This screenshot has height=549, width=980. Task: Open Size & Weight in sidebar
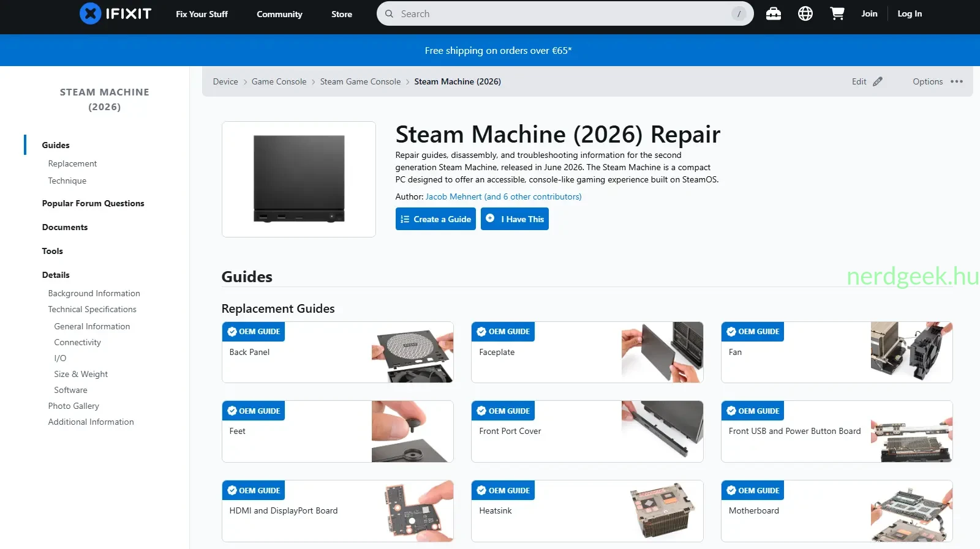(81, 374)
